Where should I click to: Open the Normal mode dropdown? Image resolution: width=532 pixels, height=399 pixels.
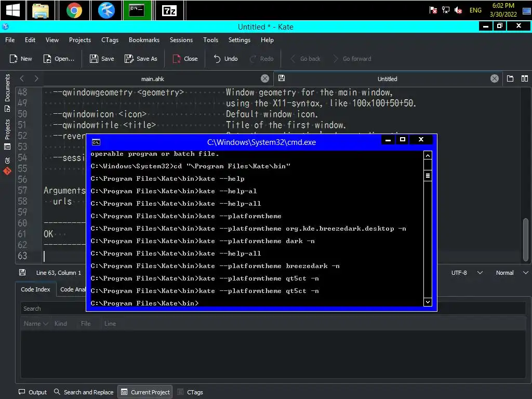tap(512, 273)
